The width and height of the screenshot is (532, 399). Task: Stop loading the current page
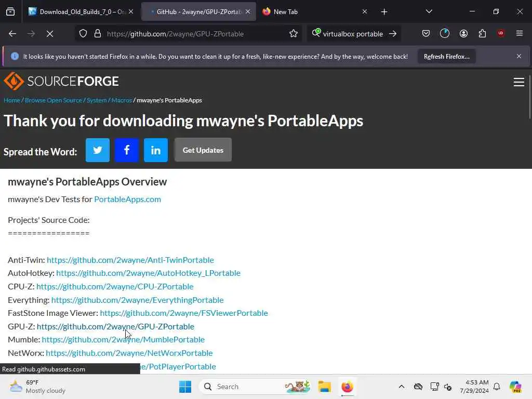(49, 34)
